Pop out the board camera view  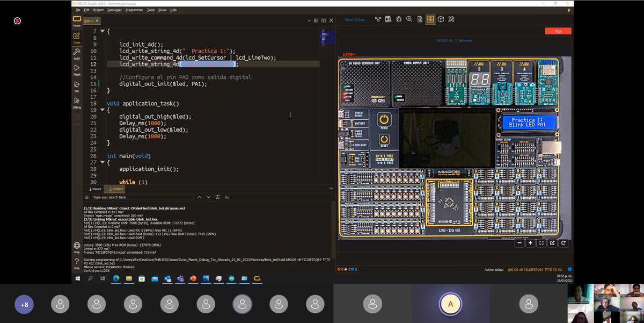[552, 243]
